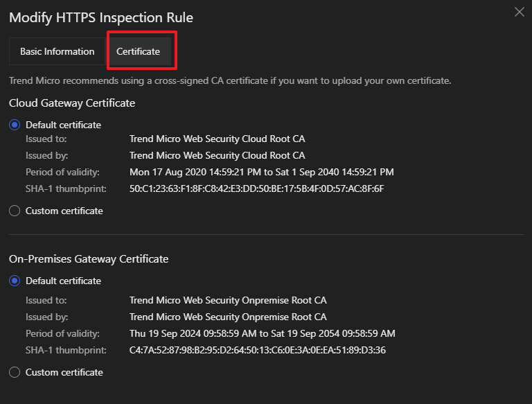This screenshot has height=404, width=532.
Task: Click the Cloud certificate validity period dates
Action: coord(261,172)
